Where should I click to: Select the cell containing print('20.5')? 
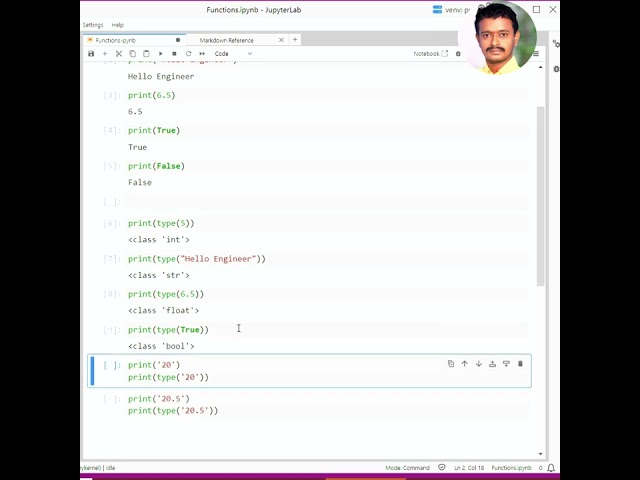pyautogui.click(x=327, y=405)
